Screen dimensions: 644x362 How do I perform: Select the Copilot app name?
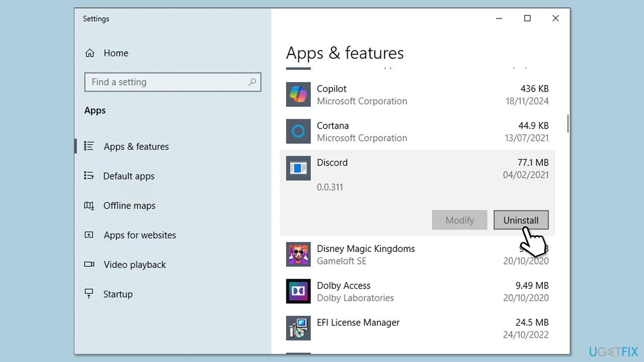[332, 88]
